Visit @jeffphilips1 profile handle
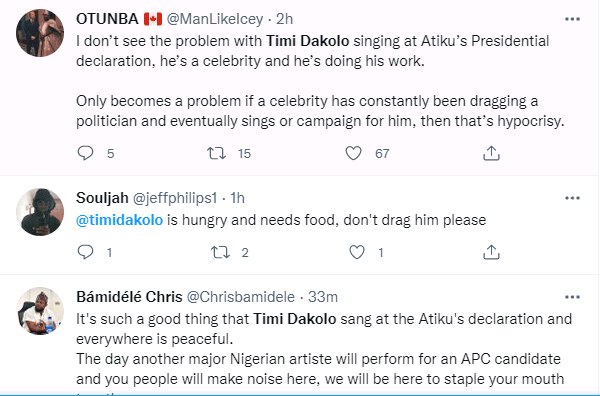600x396 pixels. point(175,198)
